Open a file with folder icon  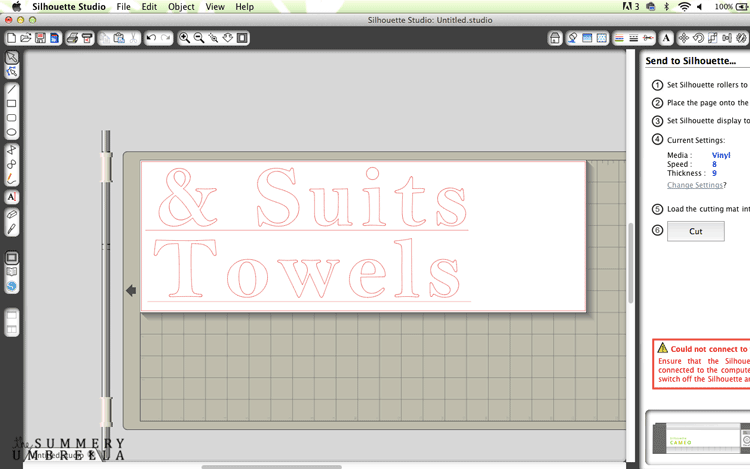pyautogui.click(x=26, y=38)
